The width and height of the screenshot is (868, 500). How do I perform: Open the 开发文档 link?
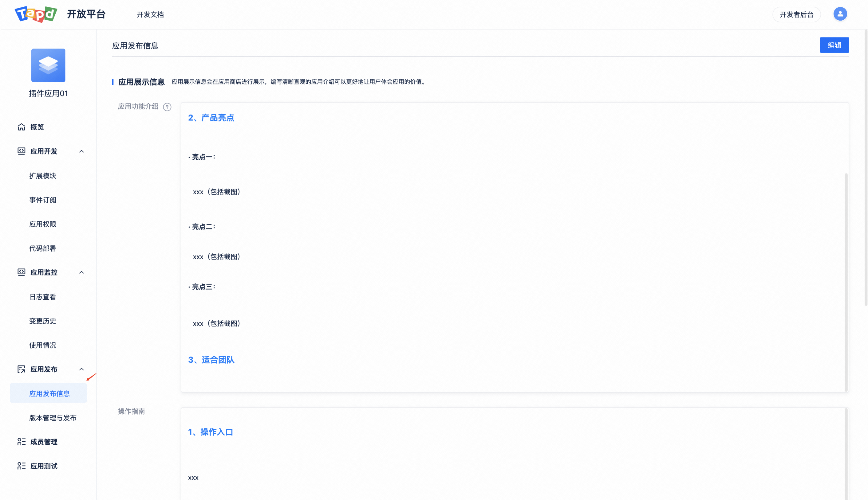pyautogui.click(x=150, y=14)
